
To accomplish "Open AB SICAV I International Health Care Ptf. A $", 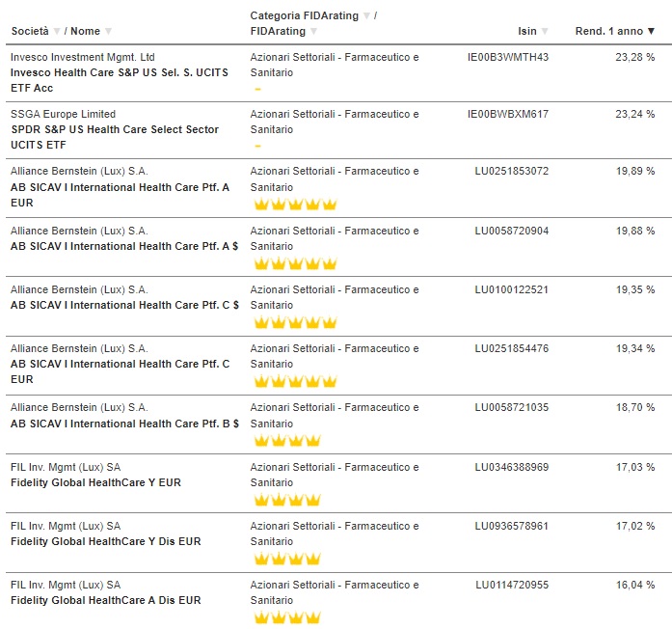I will click(124, 246).
